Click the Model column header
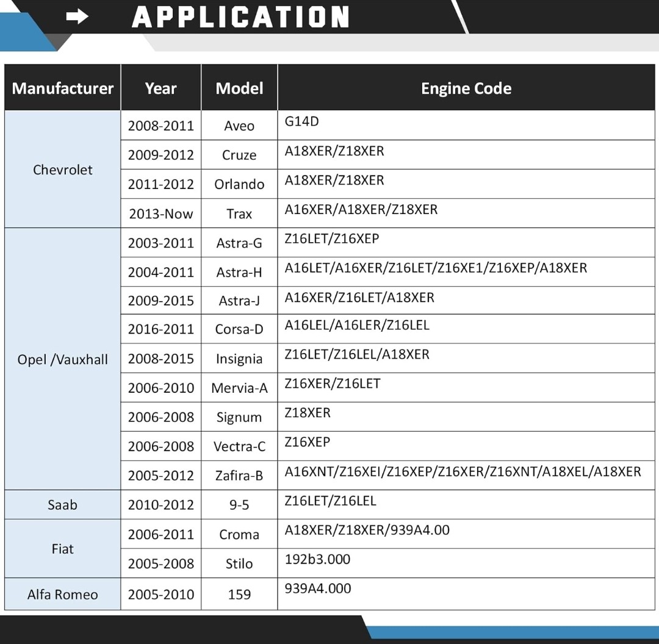 coord(239,88)
